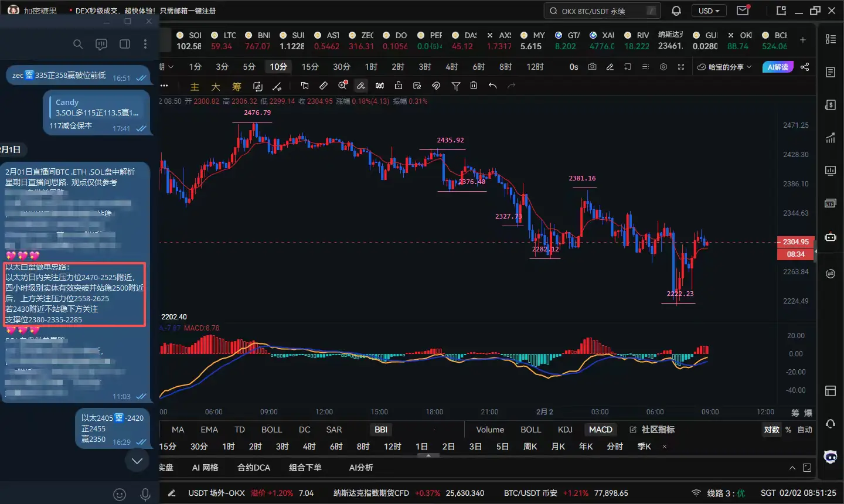Toggle lock drawings icon
Screen dimensions: 844x504
399,86
